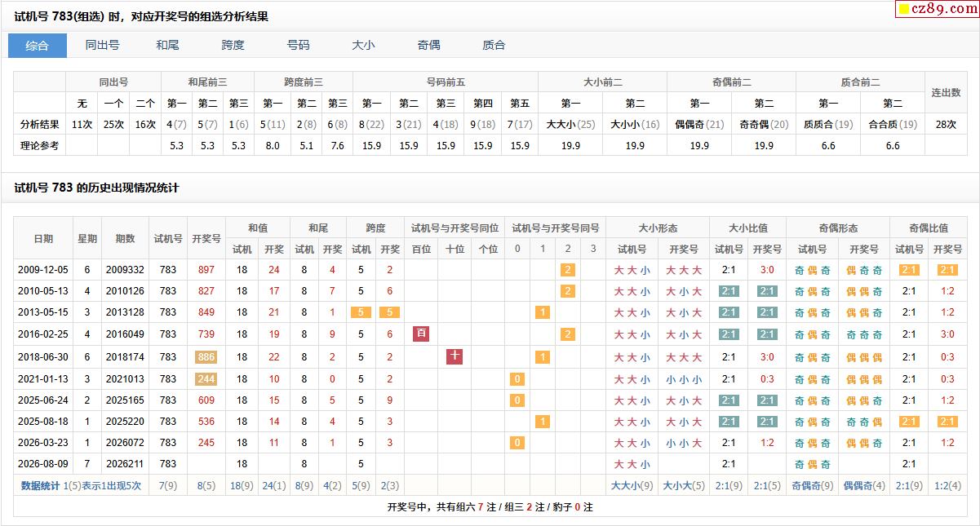Select the 综合 tab
The image size is (980, 526).
click(x=38, y=46)
